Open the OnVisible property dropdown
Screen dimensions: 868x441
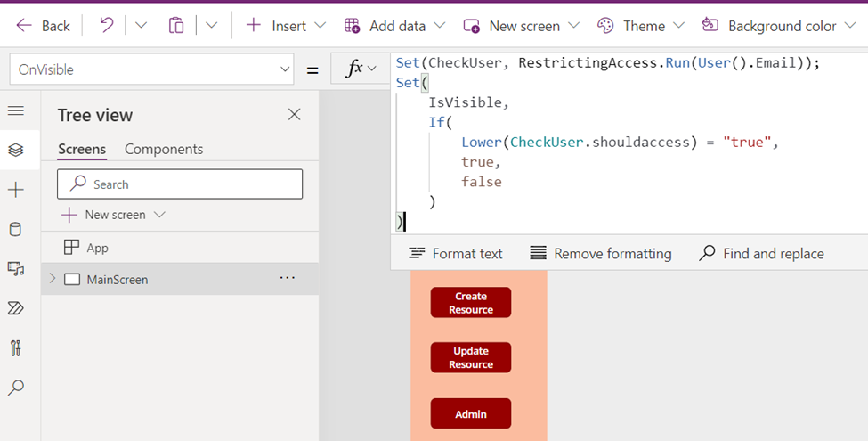pos(151,69)
